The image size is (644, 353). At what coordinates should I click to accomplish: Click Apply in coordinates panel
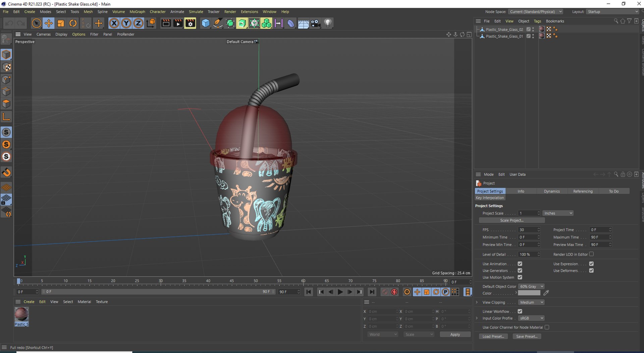(x=455, y=335)
